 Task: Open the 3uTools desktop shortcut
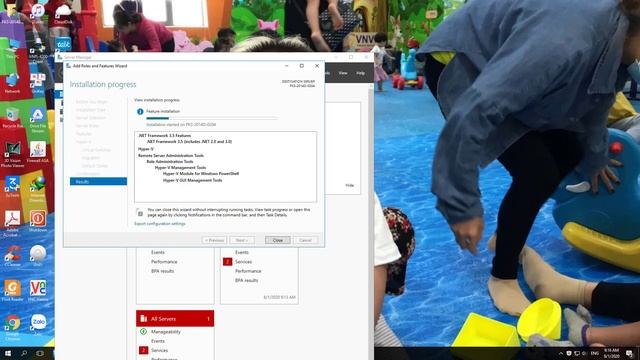(12, 186)
